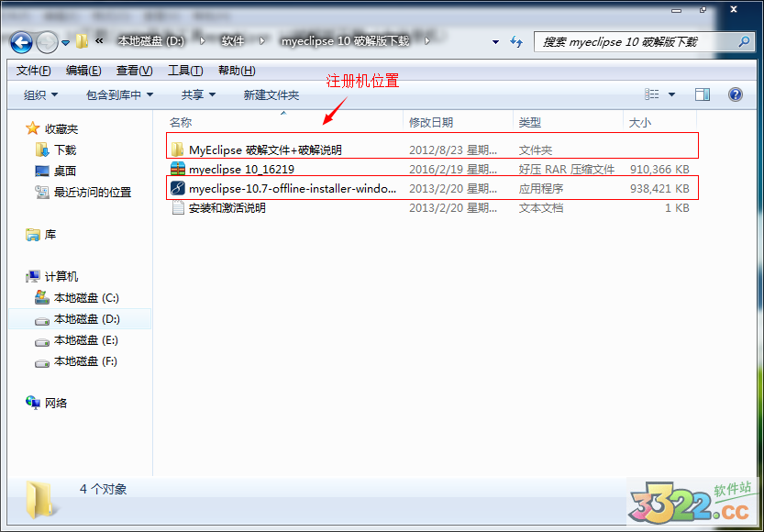Open the address bar history dropdown
The height and width of the screenshot is (532, 764).
(x=495, y=42)
